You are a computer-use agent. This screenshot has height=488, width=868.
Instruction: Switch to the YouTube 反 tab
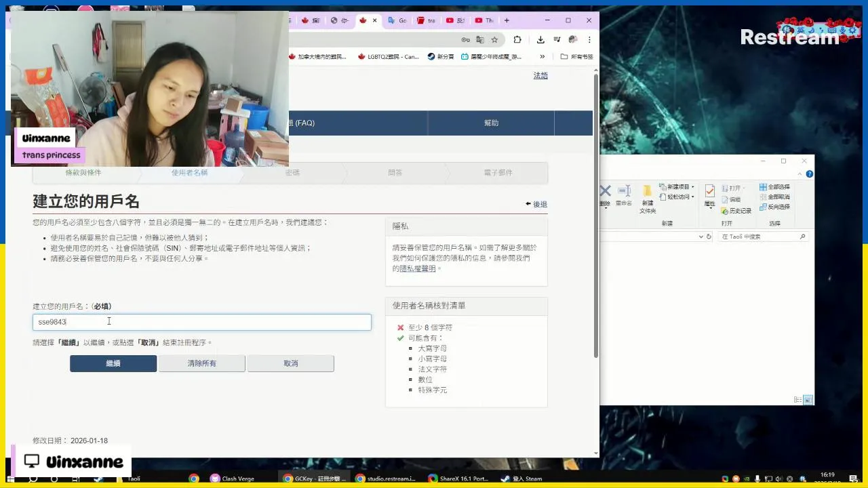455,20
